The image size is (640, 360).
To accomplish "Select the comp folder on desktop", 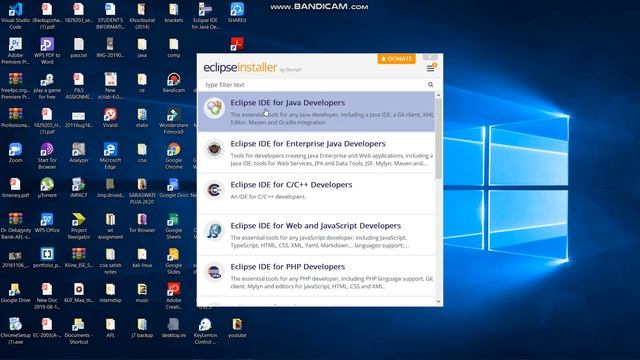I will coord(174,48).
